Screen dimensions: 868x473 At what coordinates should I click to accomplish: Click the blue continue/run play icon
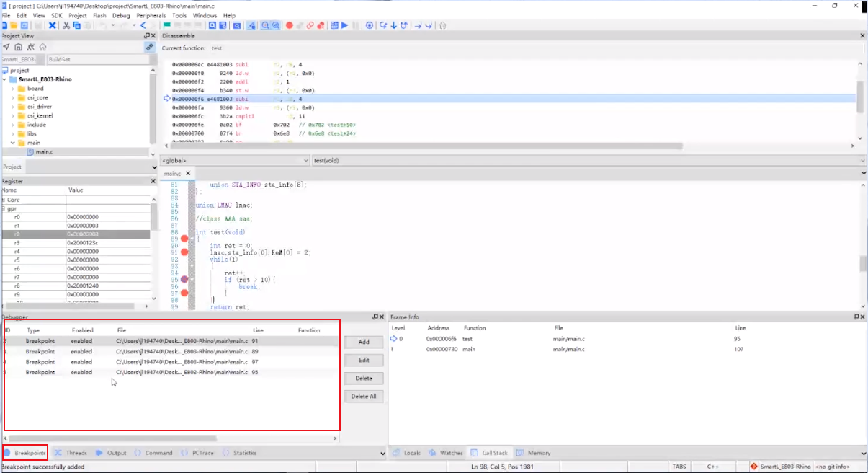(344, 25)
